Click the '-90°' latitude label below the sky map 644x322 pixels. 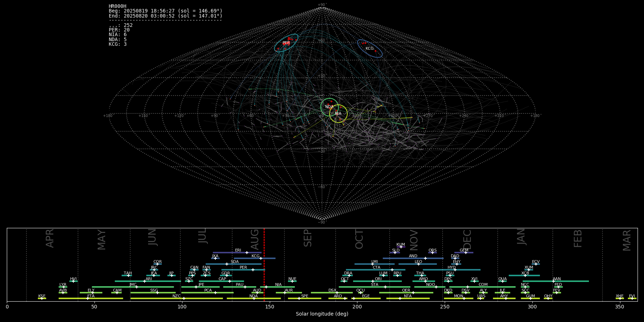pyautogui.click(x=322, y=223)
